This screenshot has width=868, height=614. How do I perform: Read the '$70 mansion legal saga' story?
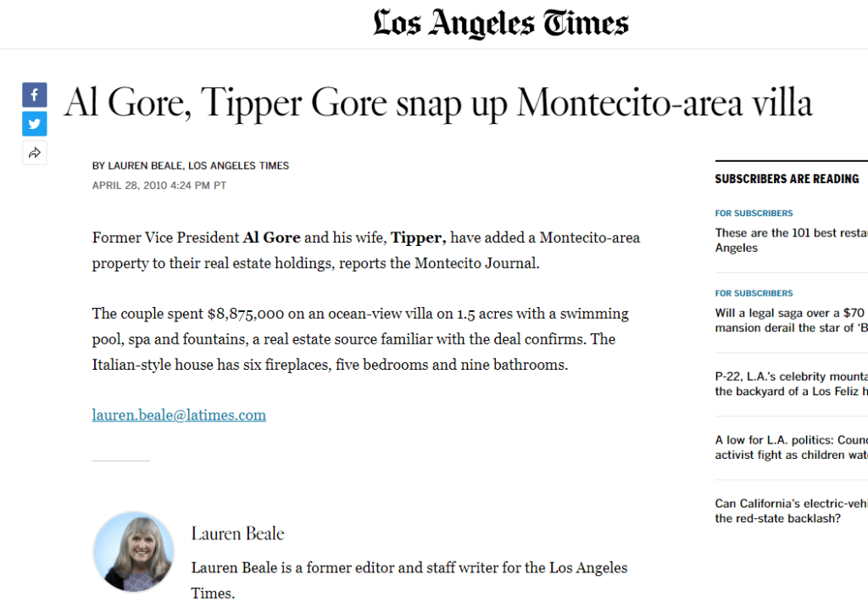pos(790,320)
